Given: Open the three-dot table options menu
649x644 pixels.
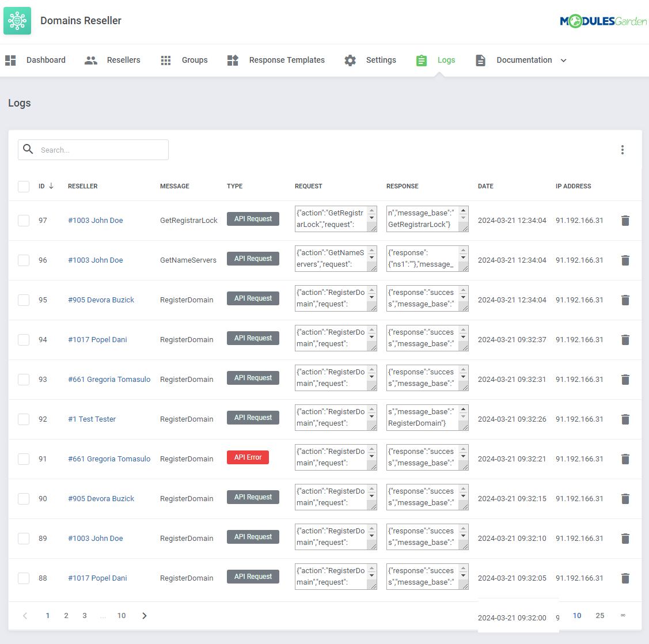Looking at the screenshot, I should [x=622, y=150].
